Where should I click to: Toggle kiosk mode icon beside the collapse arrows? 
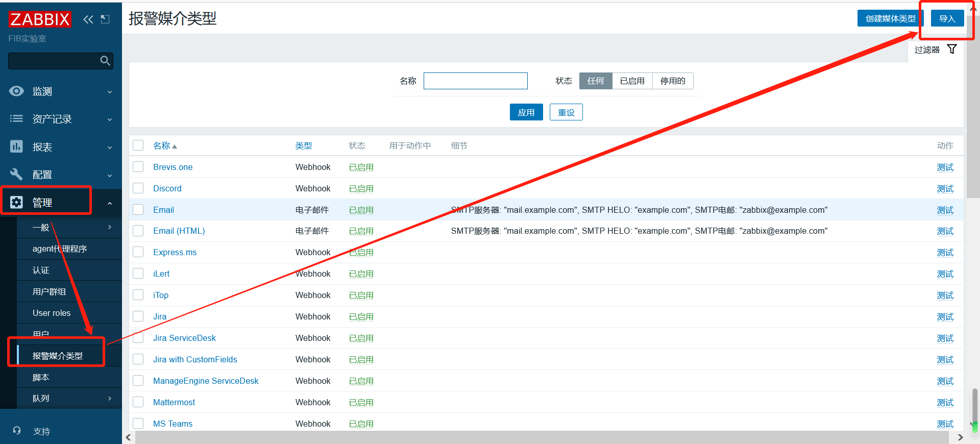point(105,19)
